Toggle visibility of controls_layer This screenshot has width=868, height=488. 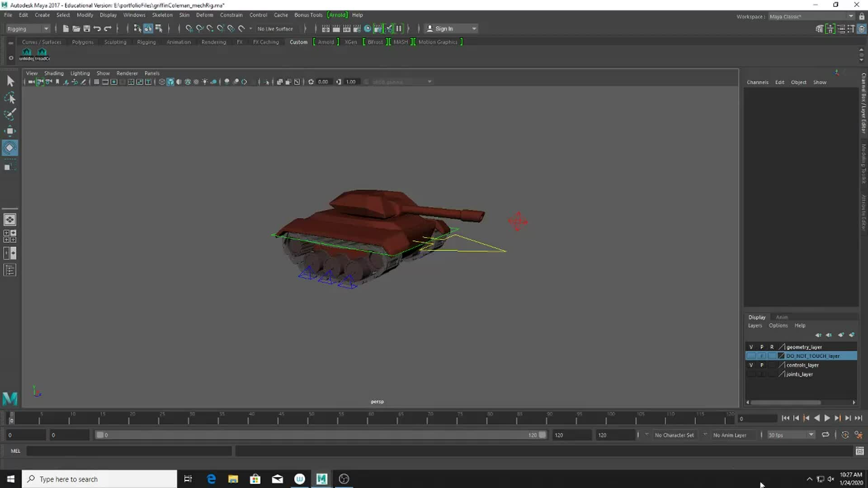coord(751,365)
